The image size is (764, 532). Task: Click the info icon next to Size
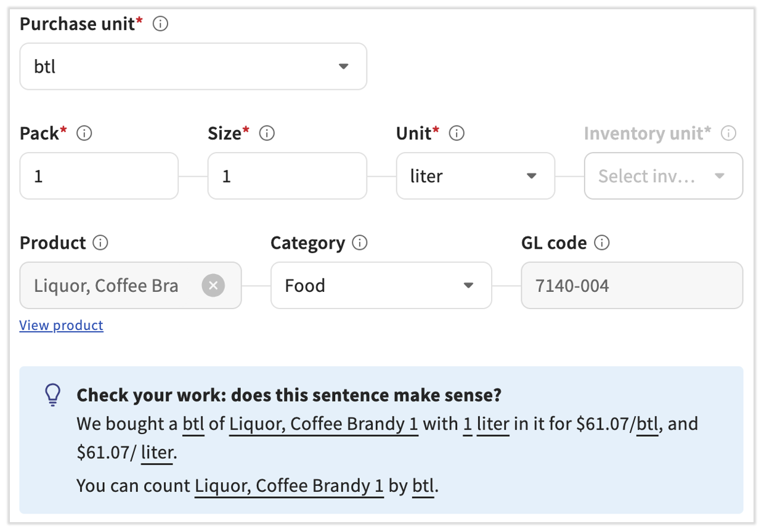click(x=267, y=133)
